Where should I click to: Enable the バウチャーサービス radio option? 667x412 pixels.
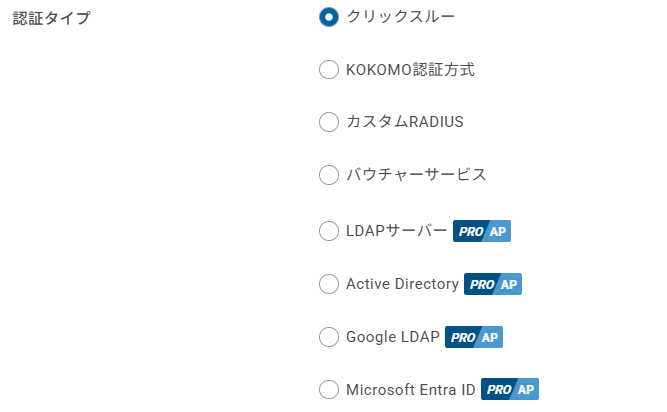[329, 175]
